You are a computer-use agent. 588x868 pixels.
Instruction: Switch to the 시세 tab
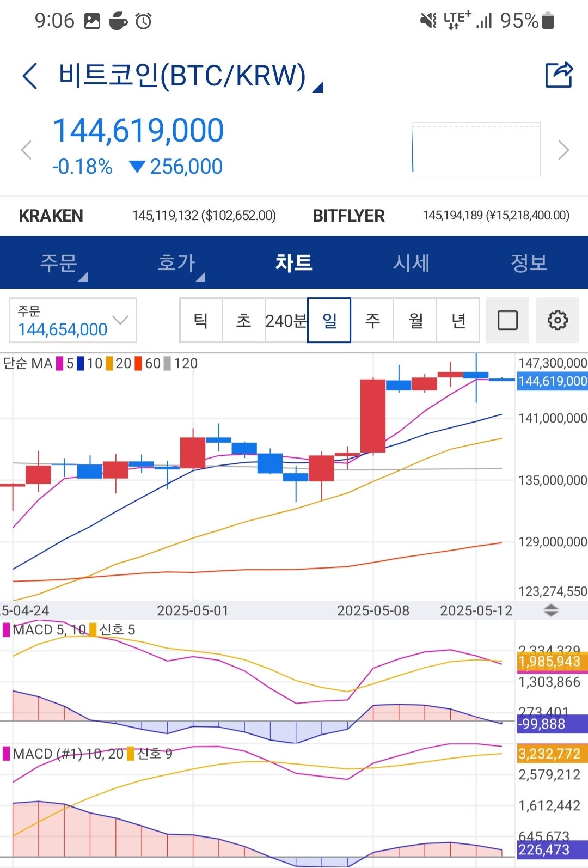pos(412,262)
